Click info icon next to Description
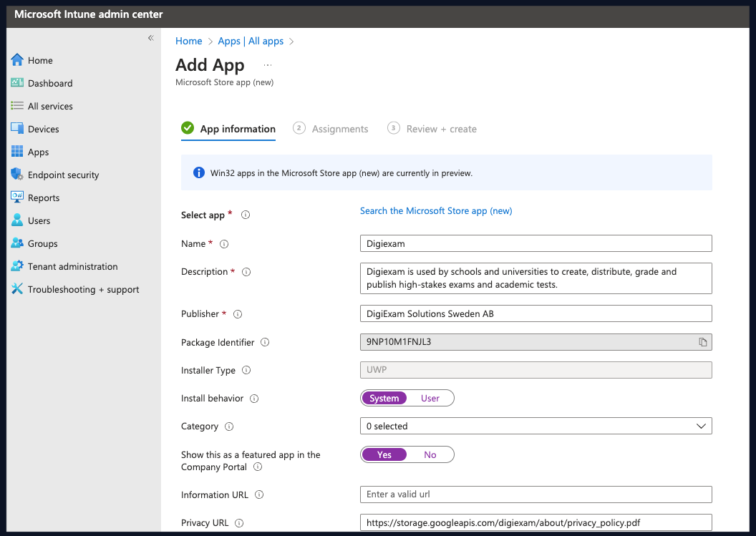The height and width of the screenshot is (536, 756). pos(246,272)
